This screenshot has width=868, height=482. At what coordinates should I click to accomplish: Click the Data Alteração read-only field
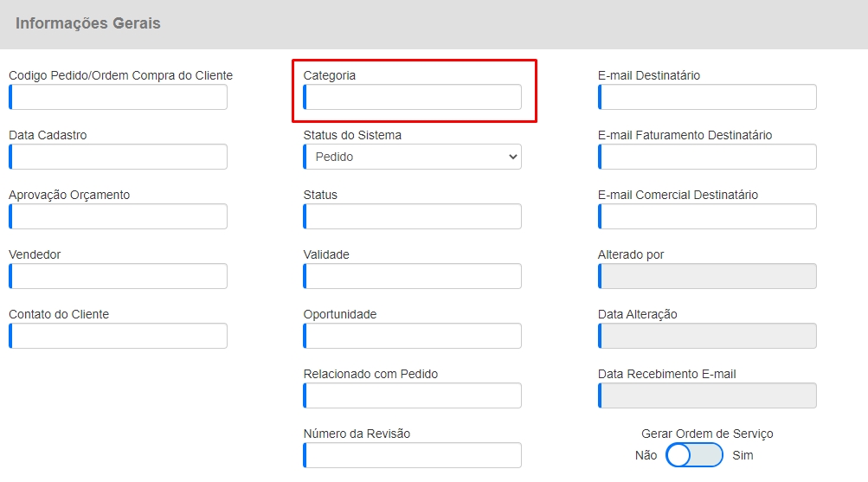(x=707, y=336)
